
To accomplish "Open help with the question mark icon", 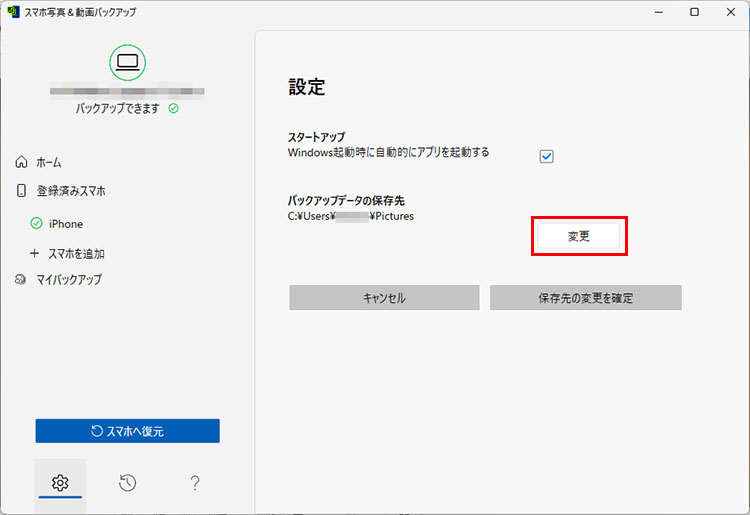I will pyautogui.click(x=195, y=484).
